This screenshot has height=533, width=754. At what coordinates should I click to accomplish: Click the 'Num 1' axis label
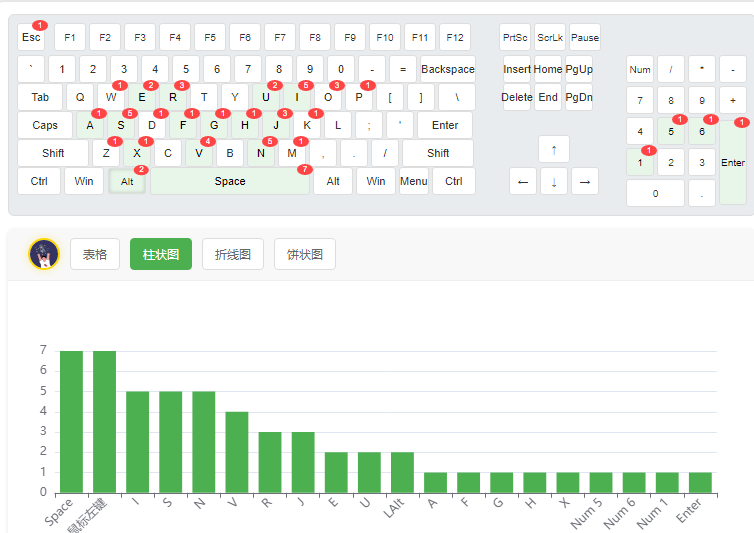(x=653, y=513)
